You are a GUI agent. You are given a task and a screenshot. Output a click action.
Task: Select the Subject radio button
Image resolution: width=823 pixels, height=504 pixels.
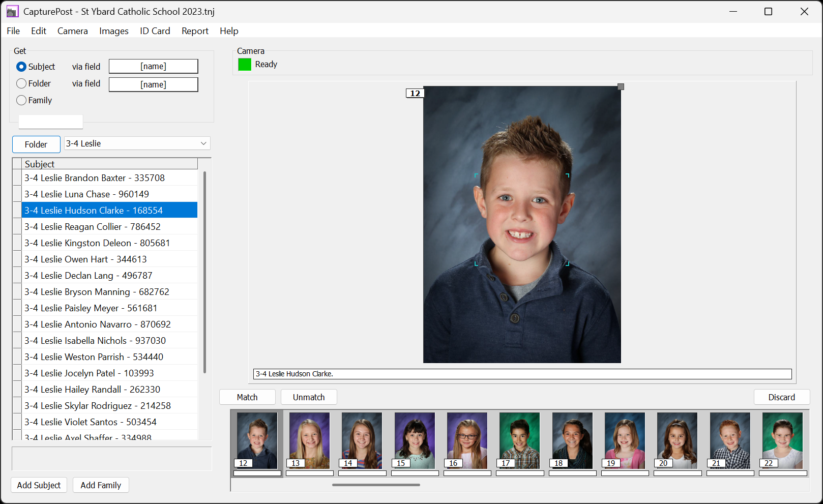(x=21, y=67)
